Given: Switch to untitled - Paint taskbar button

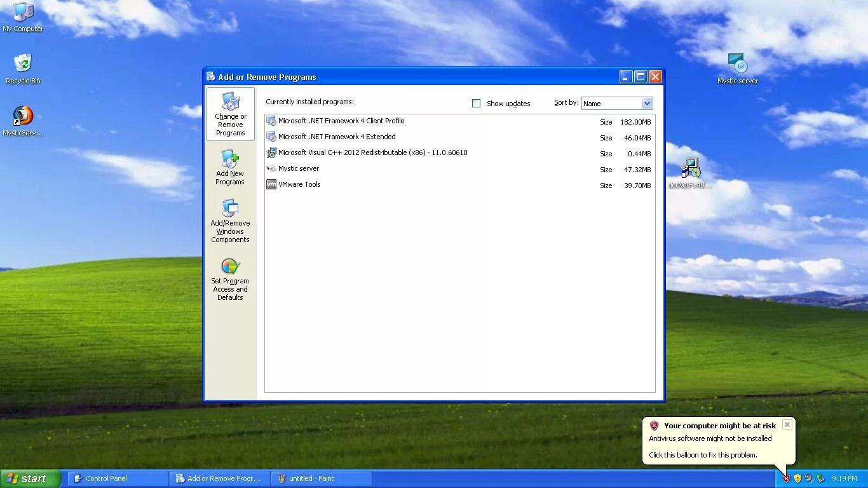Looking at the screenshot, I should coord(321,478).
